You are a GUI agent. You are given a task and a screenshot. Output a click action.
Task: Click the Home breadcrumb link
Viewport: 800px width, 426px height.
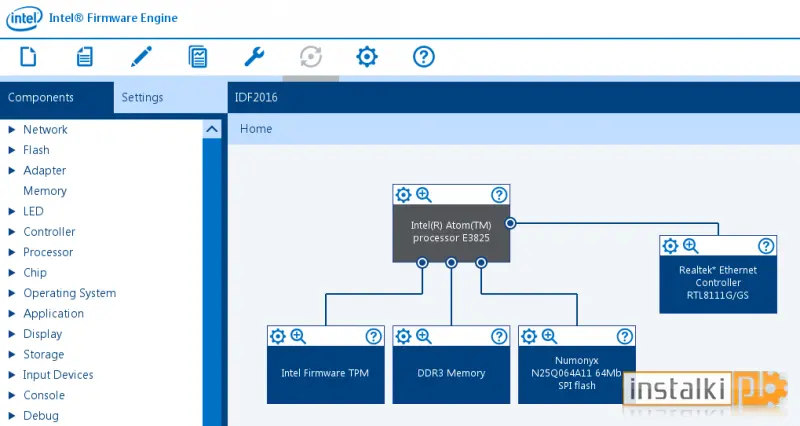point(256,129)
